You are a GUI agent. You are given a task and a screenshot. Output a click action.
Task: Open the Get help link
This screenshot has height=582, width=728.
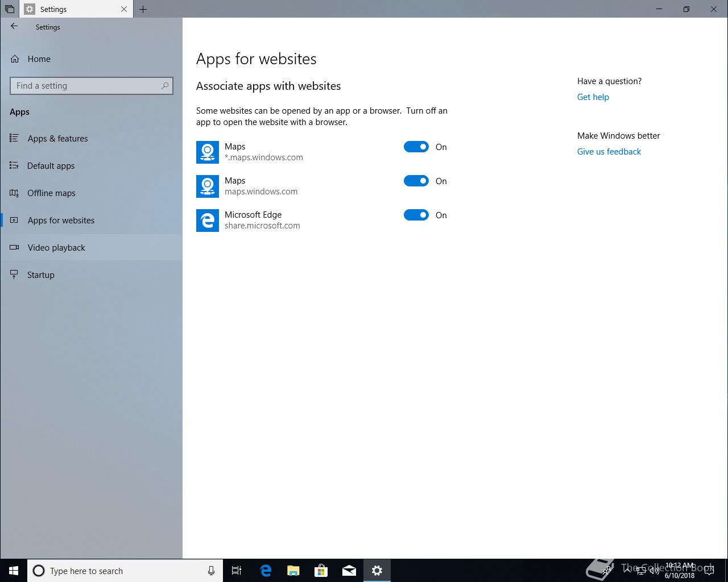[x=593, y=97]
